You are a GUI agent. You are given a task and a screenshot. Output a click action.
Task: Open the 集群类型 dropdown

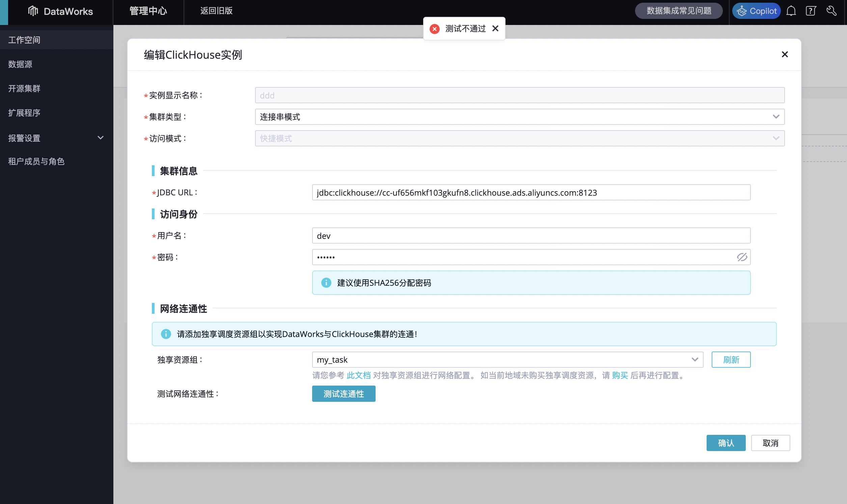(520, 117)
